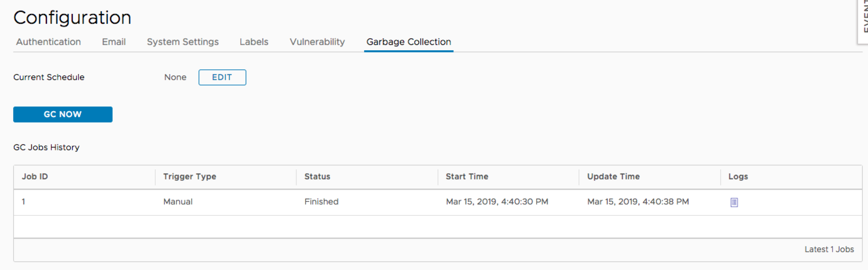Click the Status column header
Viewport: 868px width, 270px height.
coord(317,176)
